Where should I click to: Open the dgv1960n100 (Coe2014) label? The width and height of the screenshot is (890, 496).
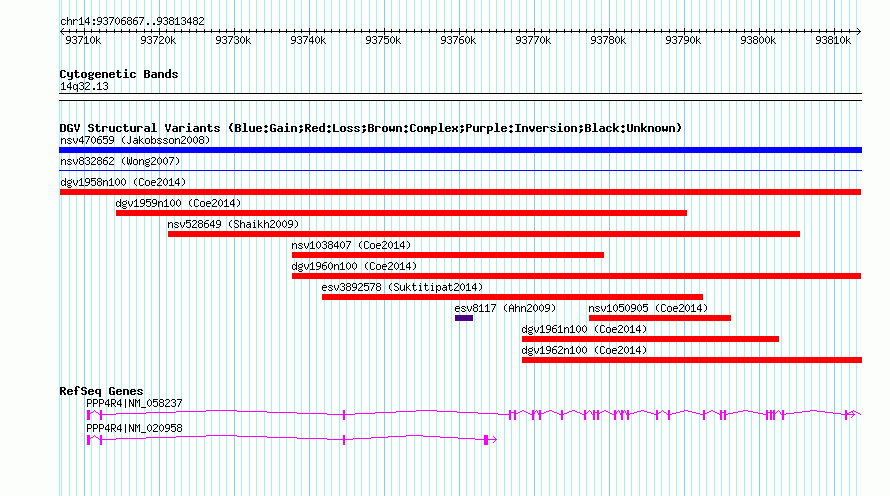[x=354, y=266]
